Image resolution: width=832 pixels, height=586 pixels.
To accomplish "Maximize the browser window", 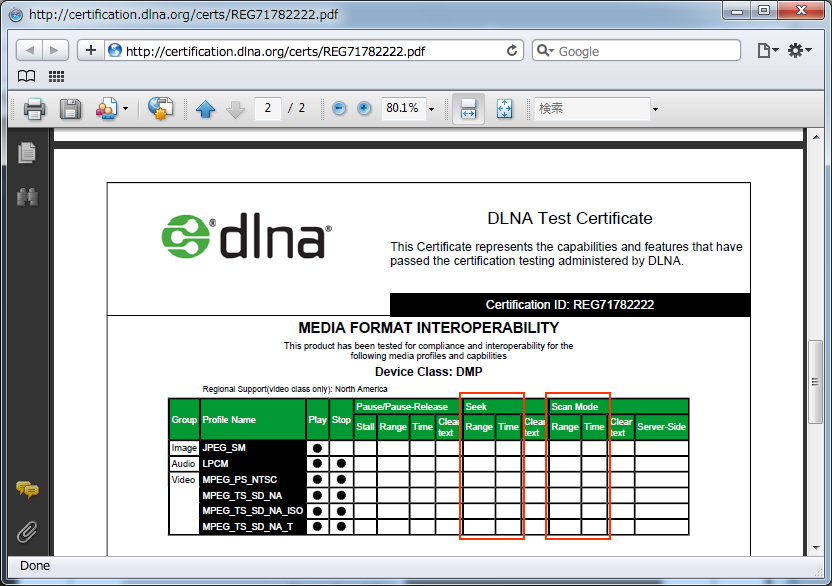I will coord(764,11).
